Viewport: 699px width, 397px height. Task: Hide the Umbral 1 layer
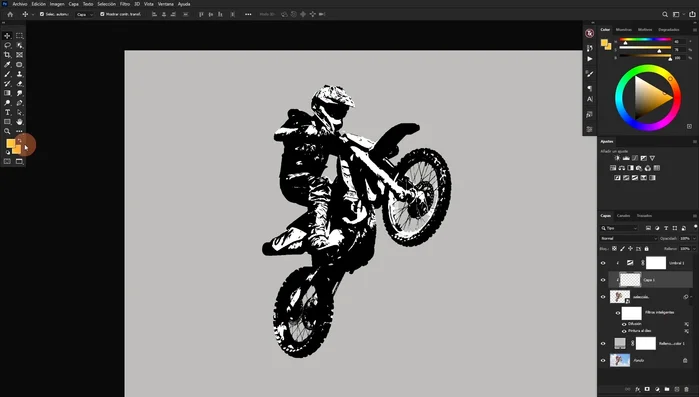pyautogui.click(x=603, y=263)
